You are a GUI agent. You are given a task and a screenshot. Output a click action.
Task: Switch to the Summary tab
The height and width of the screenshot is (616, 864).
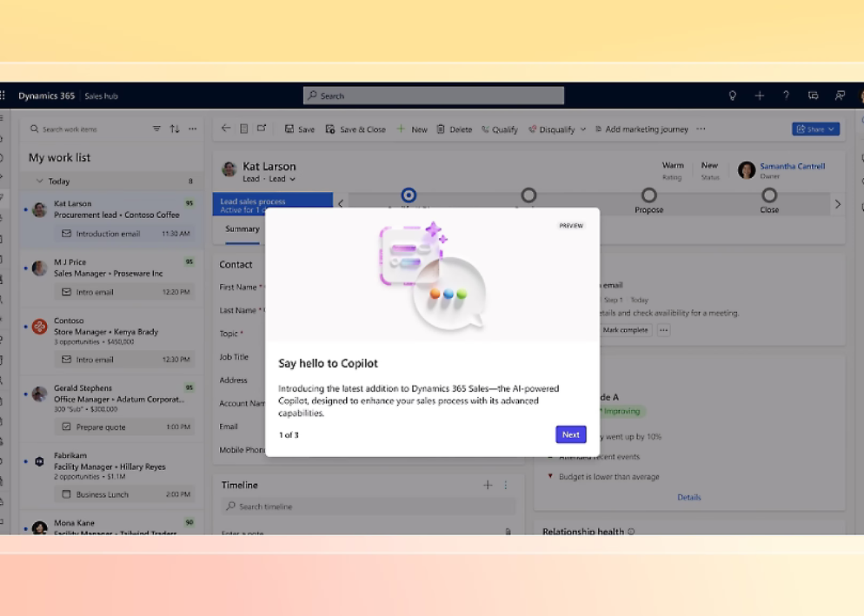(x=243, y=229)
